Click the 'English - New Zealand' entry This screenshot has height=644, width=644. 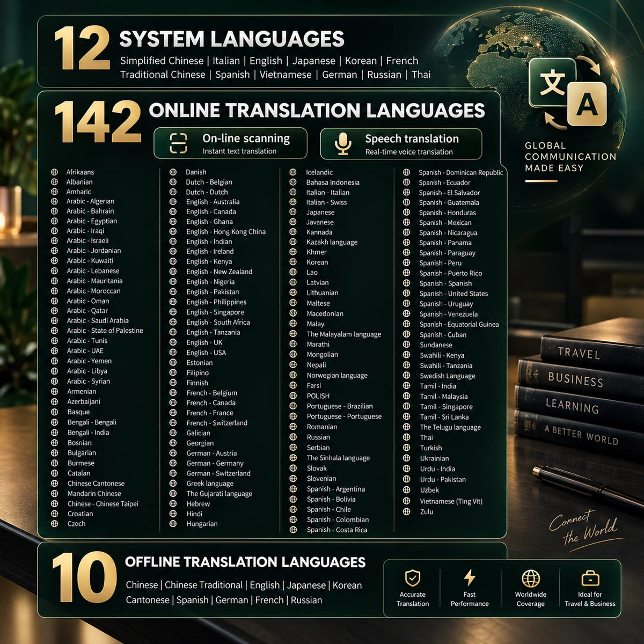(219, 272)
